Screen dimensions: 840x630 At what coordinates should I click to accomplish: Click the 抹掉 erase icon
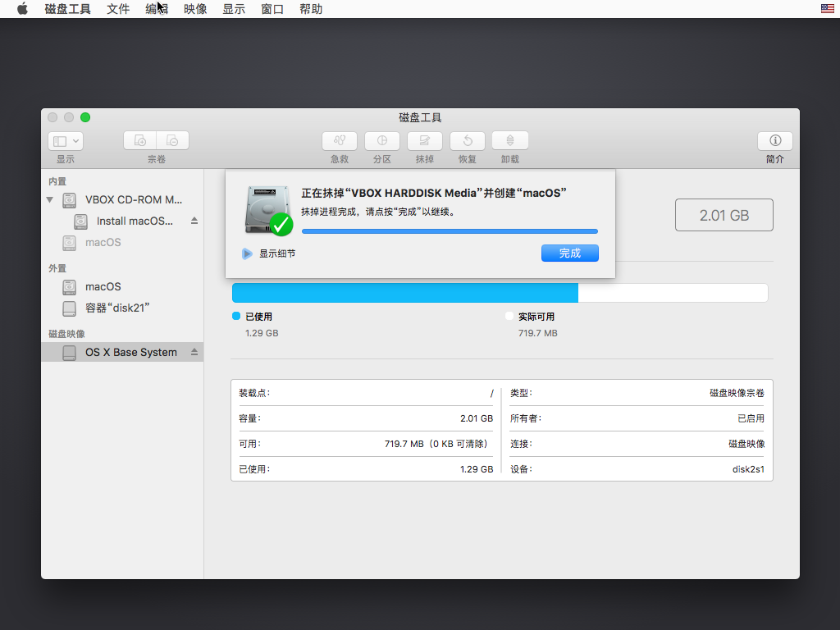[x=425, y=140]
